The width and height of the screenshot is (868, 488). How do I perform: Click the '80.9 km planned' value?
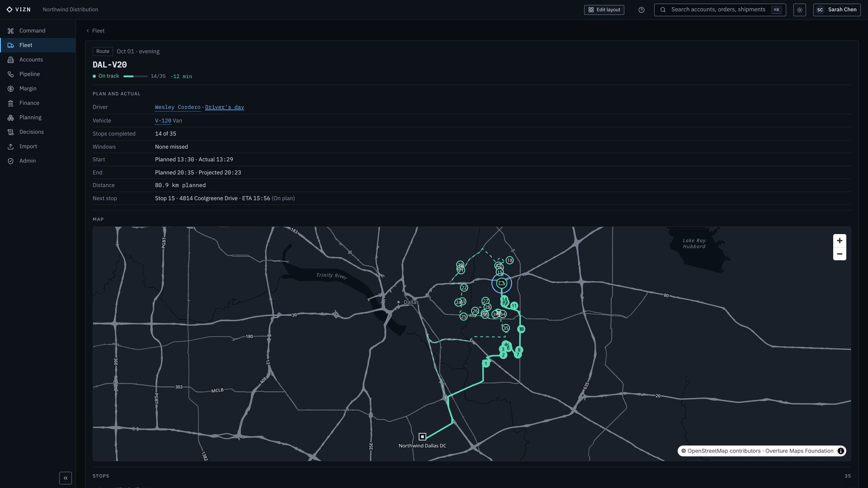pyautogui.click(x=180, y=185)
